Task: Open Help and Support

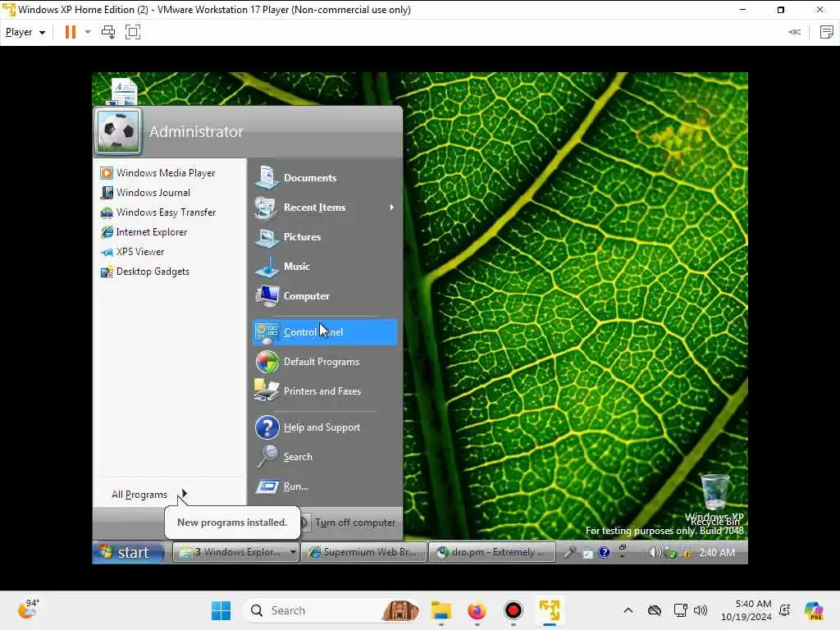Action: pos(325,427)
